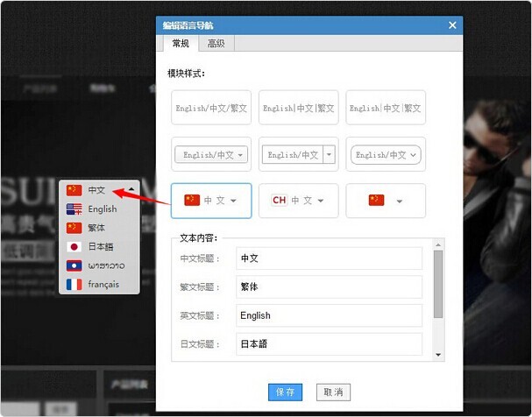Screen dimensions: 532x417
Task: Select 繁体 in the language dropdown list
Action: pos(96,228)
